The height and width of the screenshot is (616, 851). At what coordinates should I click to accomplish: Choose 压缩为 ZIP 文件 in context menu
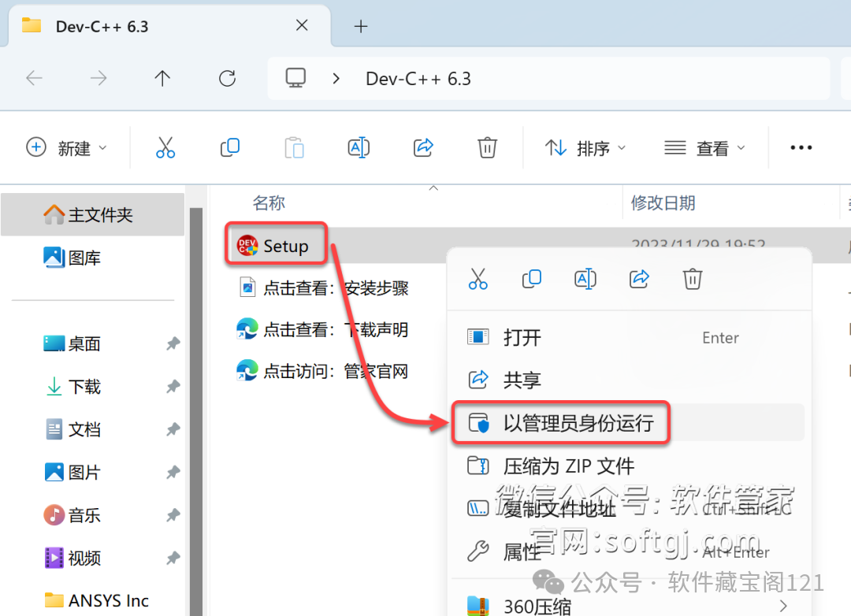point(628,466)
